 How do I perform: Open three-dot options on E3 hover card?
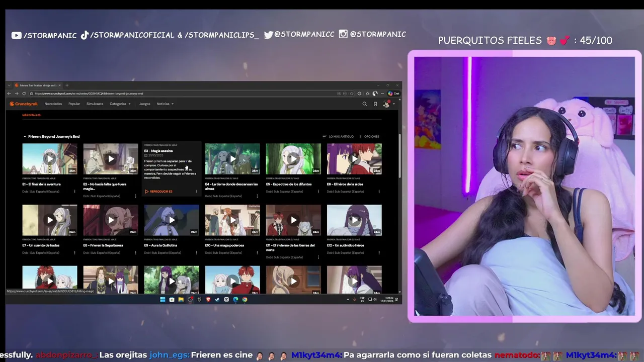point(196,192)
